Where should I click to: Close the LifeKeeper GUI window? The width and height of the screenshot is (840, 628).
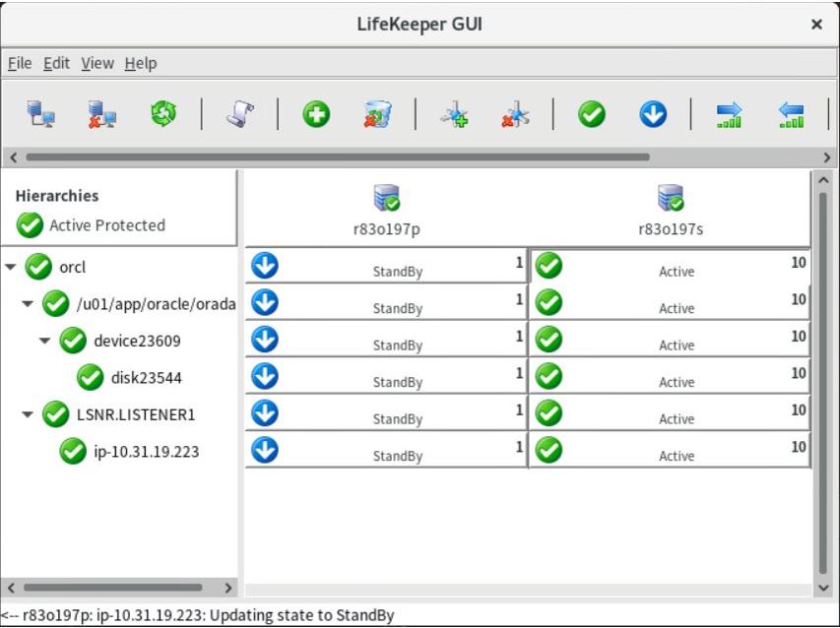pyautogui.click(x=816, y=25)
